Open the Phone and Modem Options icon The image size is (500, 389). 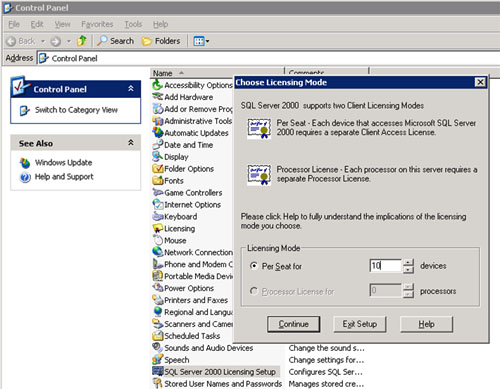pyautogui.click(x=157, y=264)
